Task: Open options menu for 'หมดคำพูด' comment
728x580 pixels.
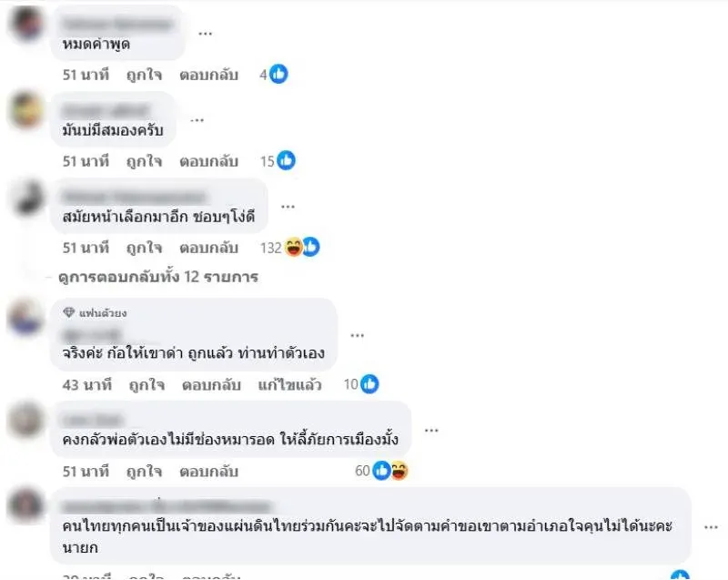Action: point(206,34)
